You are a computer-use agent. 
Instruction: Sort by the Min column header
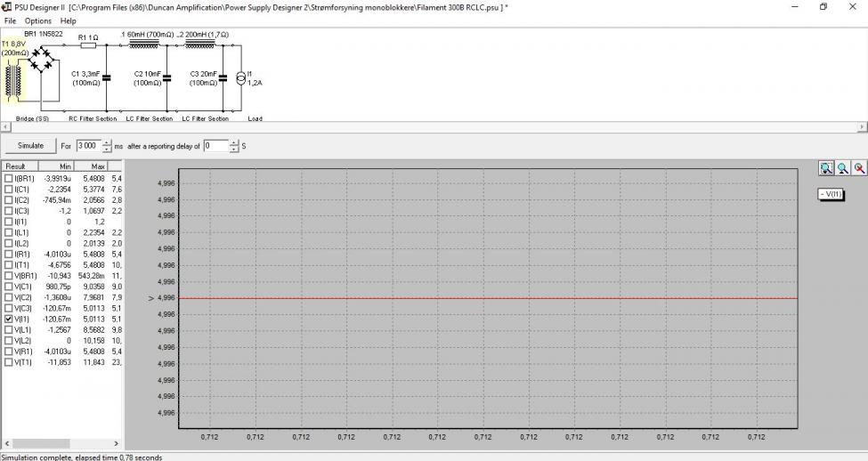56,166
